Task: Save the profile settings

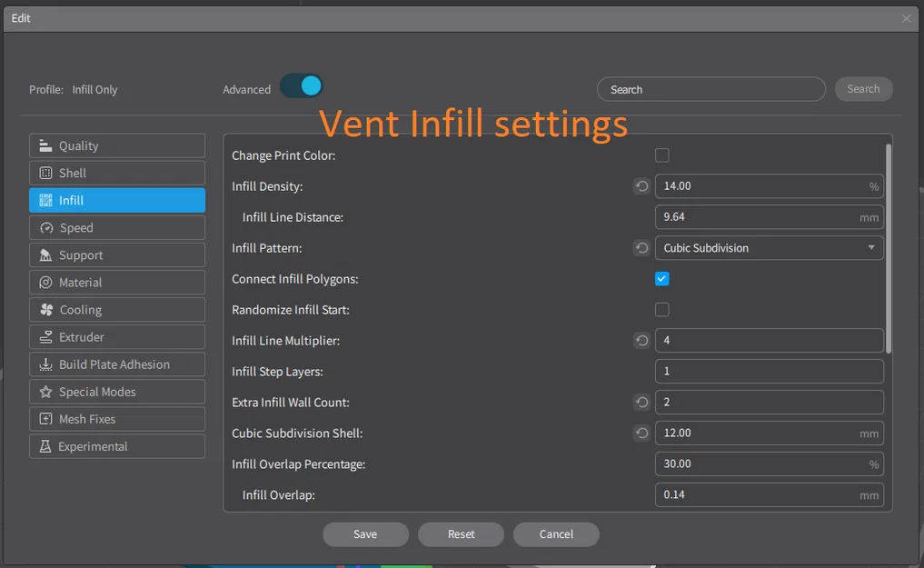Action: point(365,533)
